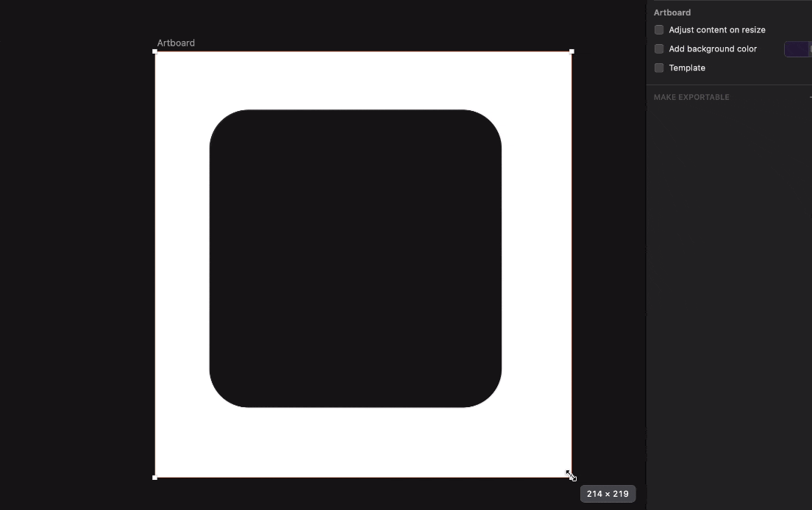This screenshot has height=510, width=812.
Task: Click the 214 x 219 size badge
Action: (608, 494)
